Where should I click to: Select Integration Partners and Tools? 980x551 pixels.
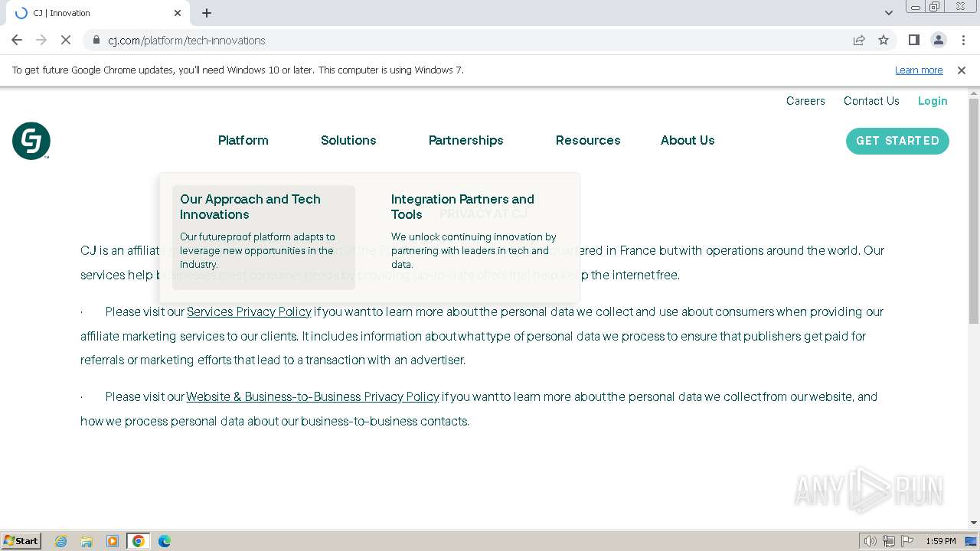tap(475, 237)
